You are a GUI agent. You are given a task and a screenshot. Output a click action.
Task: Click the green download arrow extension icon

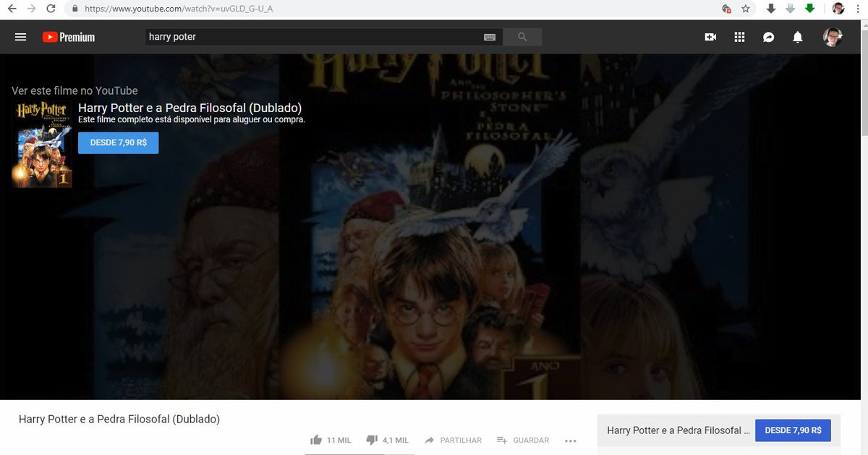[x=809, y=9]
